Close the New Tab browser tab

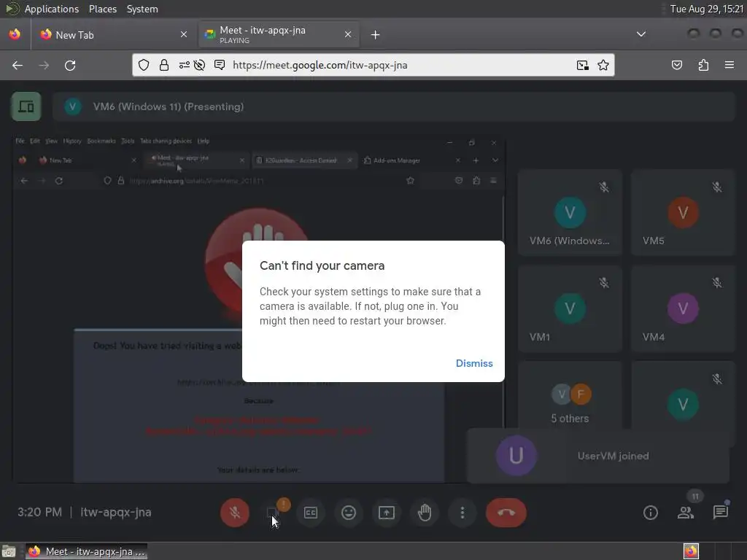point(183,34)
